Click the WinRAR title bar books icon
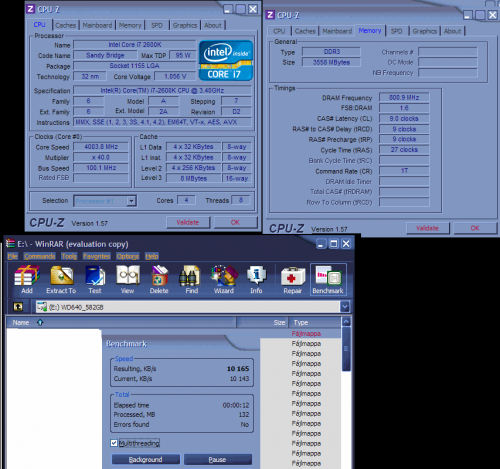Screen dimensions: 500x469 [x=10, y=244]
